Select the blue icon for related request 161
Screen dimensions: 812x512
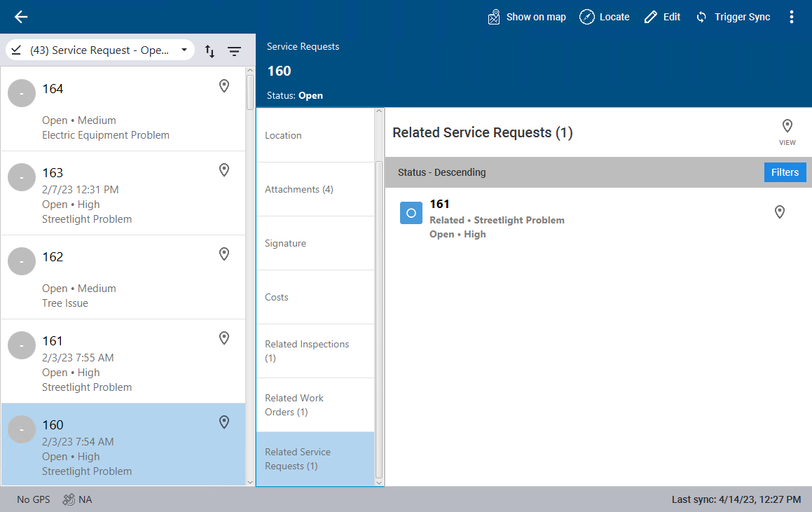(411, 213)
